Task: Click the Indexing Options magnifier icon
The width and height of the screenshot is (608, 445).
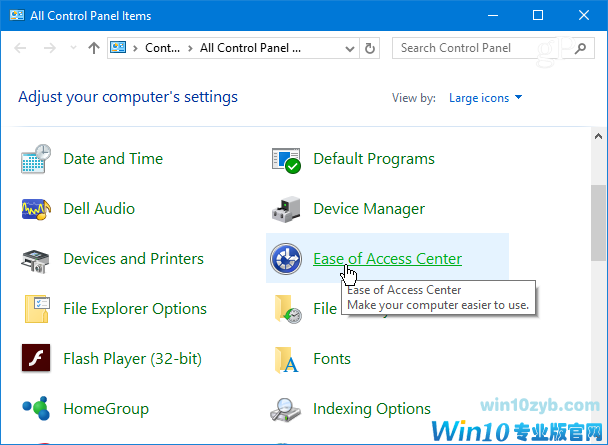Action: (285, 410)
